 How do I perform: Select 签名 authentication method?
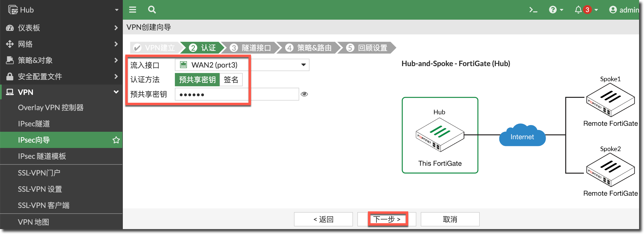click(x=231, y=80)
